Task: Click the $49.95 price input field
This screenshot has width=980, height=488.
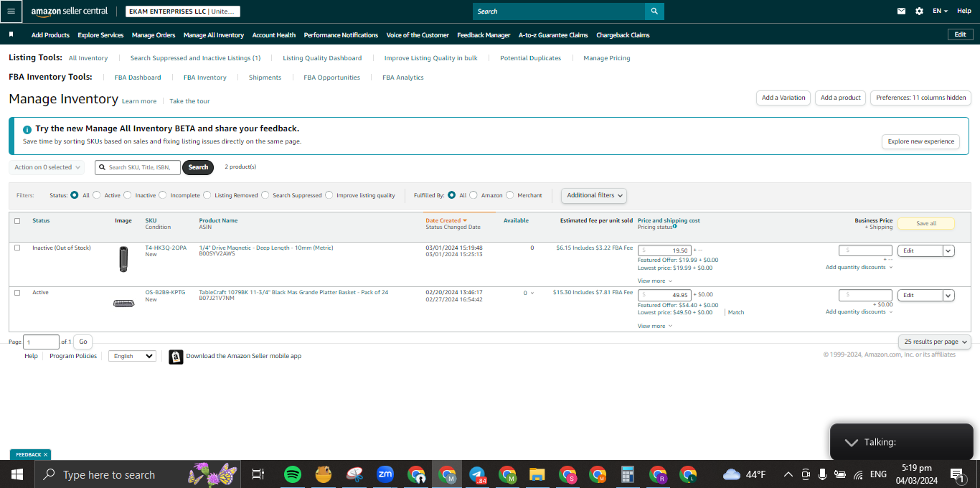Action: 664,295
